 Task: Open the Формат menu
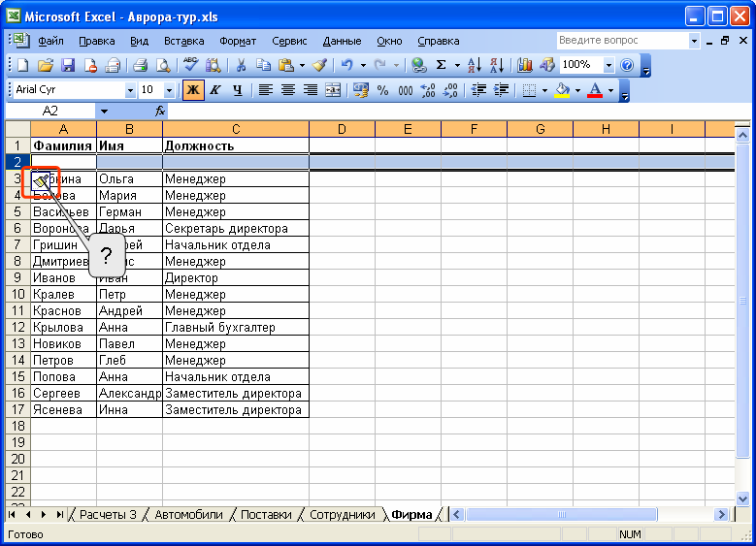[x=238, y=41]
